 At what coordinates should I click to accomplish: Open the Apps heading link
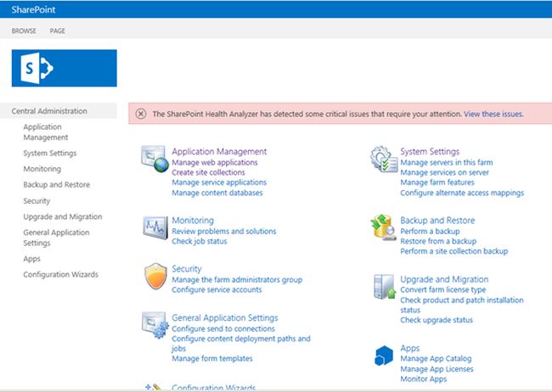pos(410,348)
